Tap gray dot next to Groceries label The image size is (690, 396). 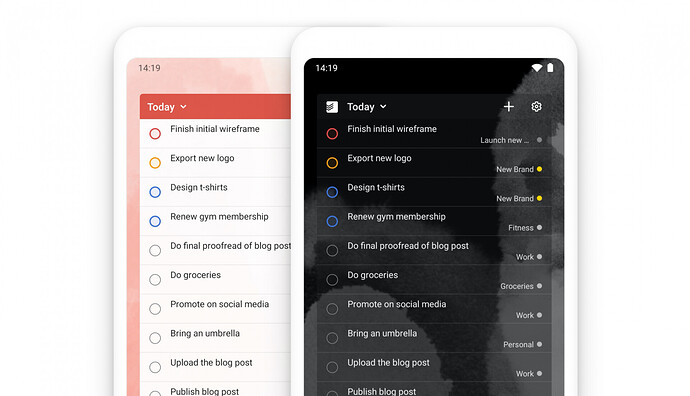point(540,286)
